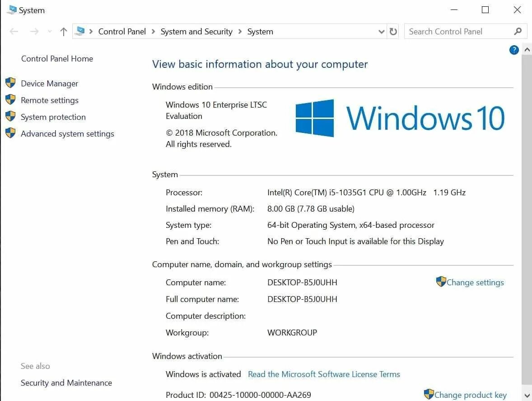Maximize the System window

(485, 10)
